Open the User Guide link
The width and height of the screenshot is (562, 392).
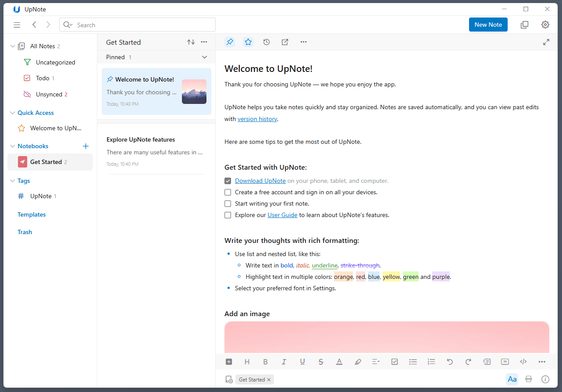click(x=282, y=215)
